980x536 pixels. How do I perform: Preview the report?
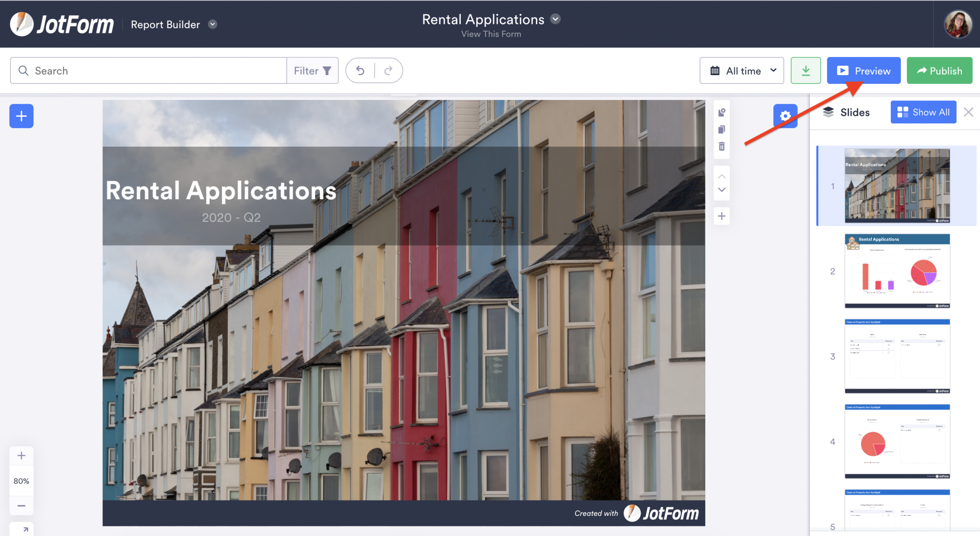click(x=863, y=70)
